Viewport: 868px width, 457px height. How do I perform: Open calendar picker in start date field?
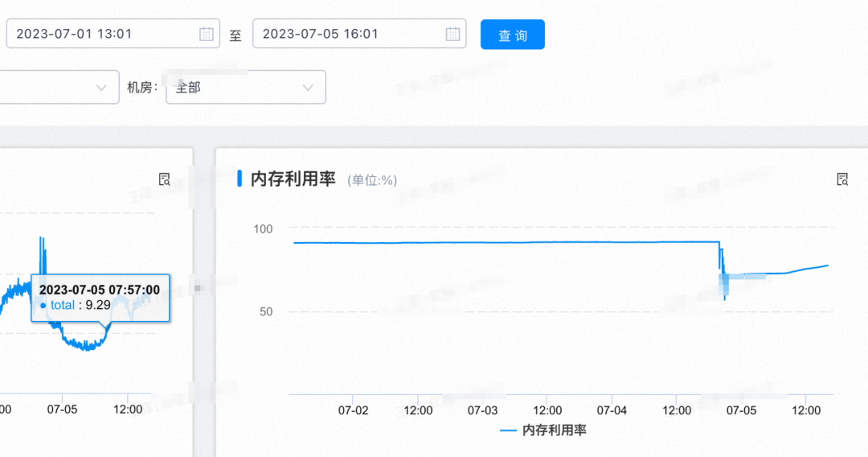click(207, 34)
